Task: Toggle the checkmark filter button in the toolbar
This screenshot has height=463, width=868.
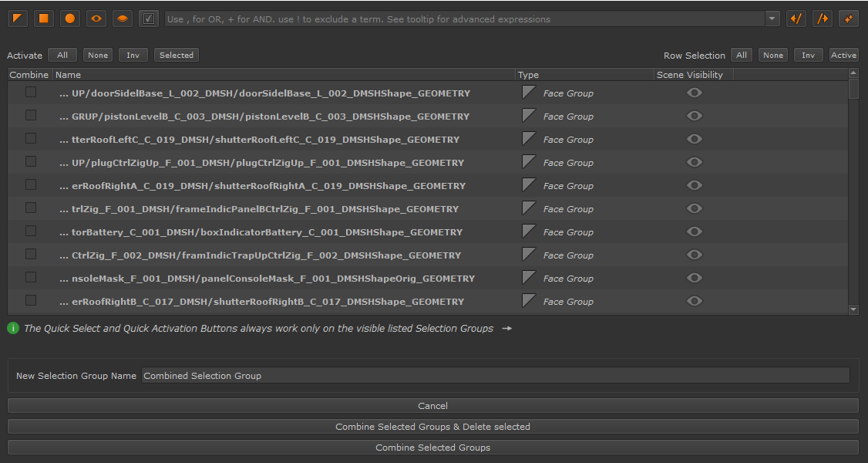Action: pyautogui.click(x=149, y=19)
